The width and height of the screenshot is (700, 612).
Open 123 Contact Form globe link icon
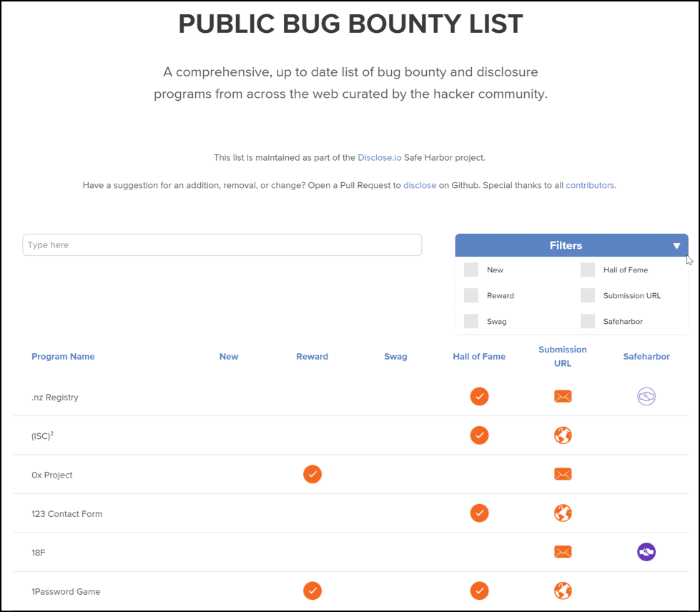(x=563, y=513)
